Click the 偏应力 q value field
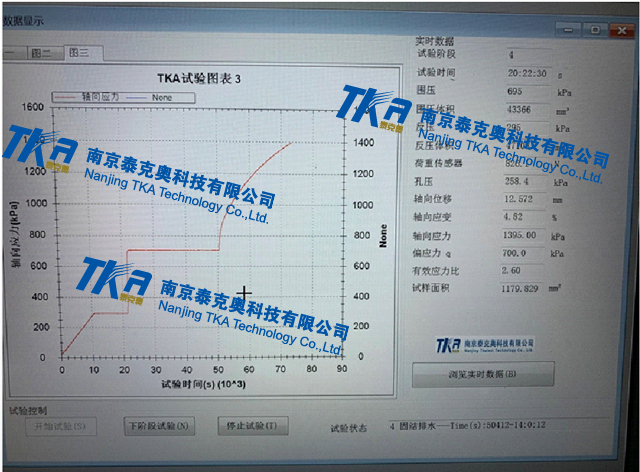The image size is (640, 472). 525,253
